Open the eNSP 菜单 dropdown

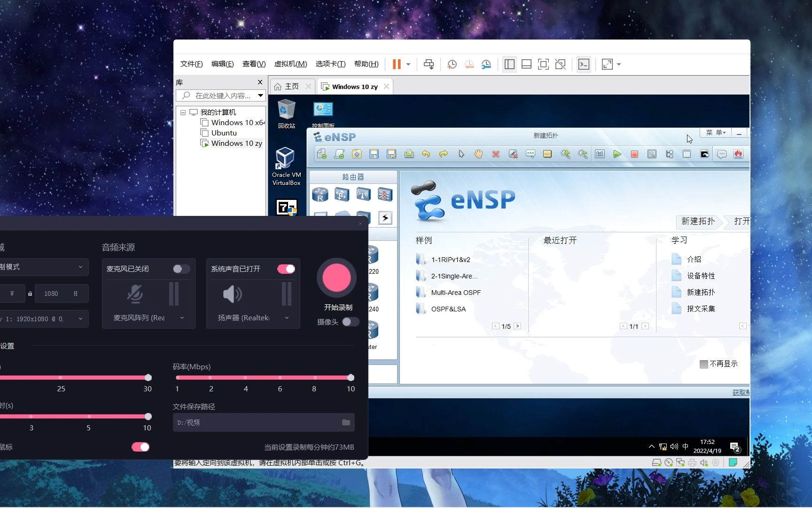pyautogui.click(x=716, y=133)
